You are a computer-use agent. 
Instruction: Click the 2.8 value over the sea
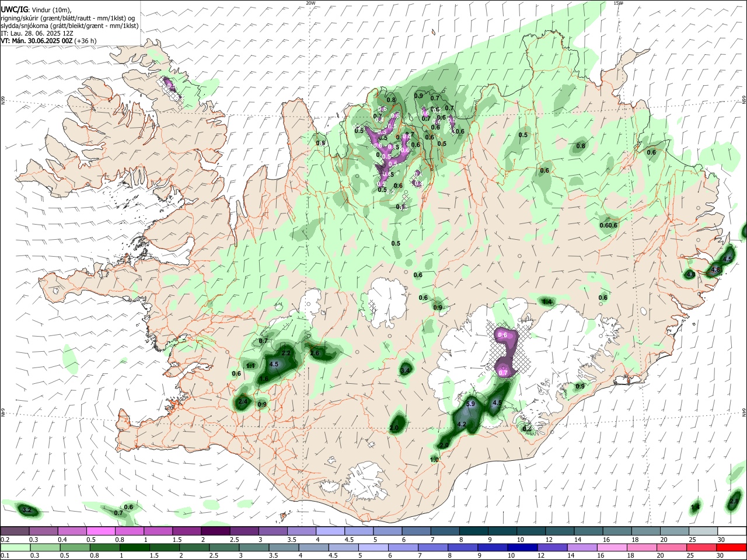[x=734, y=501]
